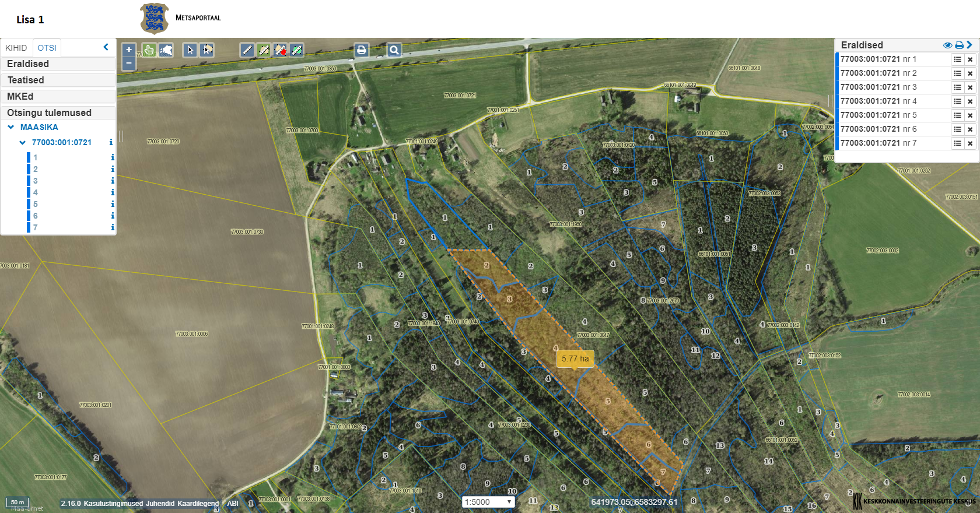Select the arrow pointer selection tool

[x=190, y=50]
